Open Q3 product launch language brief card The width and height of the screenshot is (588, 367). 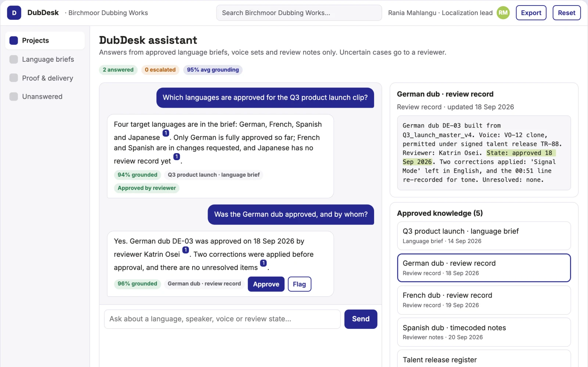click(x=484, y=236)
